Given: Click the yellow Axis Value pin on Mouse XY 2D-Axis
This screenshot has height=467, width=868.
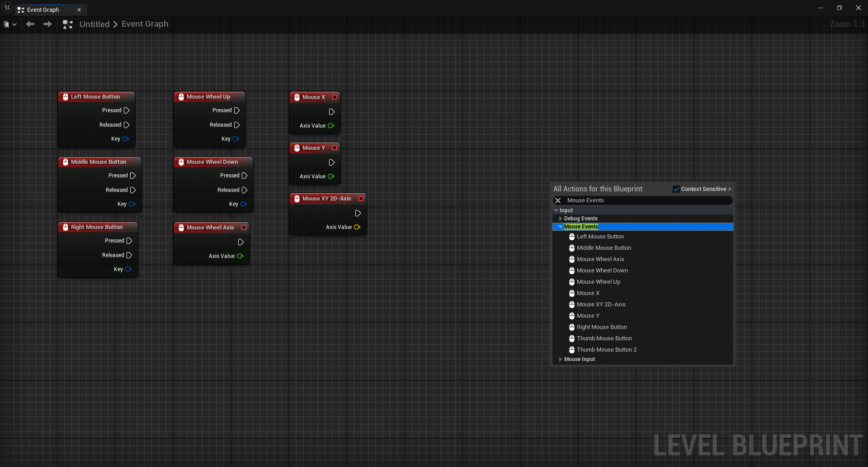Looking at the screenshot, I should coord(357,227).
